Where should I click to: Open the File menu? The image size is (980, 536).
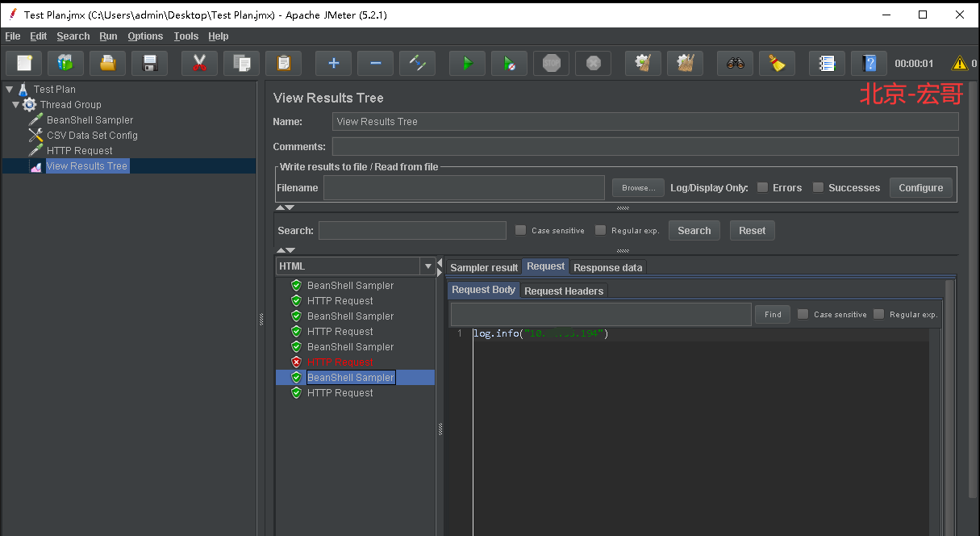click(13, 36)
